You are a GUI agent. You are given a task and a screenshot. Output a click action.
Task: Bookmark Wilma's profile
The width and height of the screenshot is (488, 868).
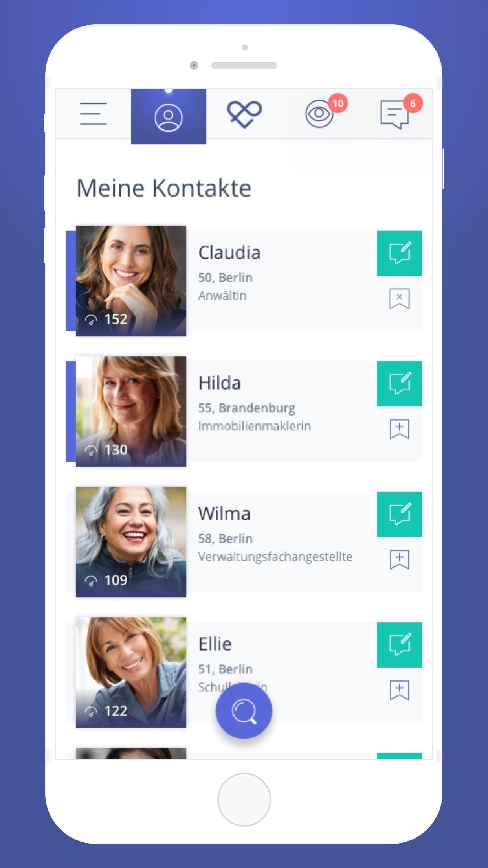click(400, 559)
